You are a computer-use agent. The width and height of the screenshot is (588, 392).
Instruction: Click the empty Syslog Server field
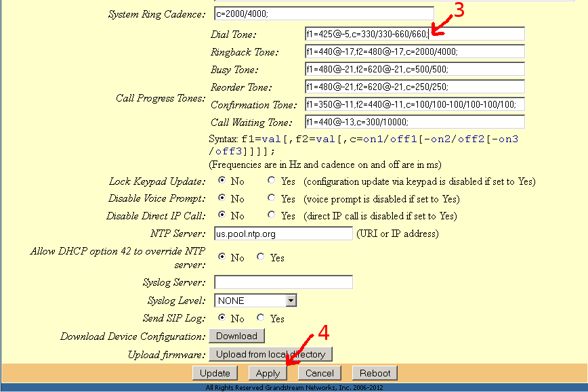coord(283,282)
